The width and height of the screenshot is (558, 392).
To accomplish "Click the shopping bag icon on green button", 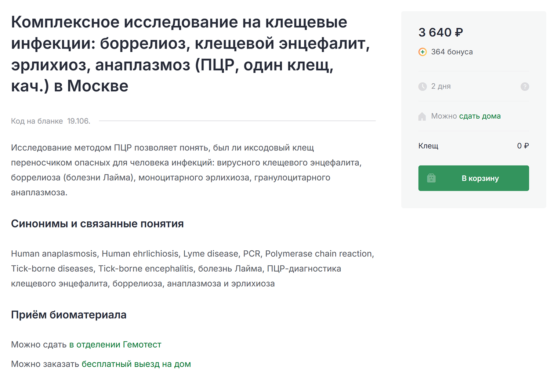I will click(x=431, y=178).
